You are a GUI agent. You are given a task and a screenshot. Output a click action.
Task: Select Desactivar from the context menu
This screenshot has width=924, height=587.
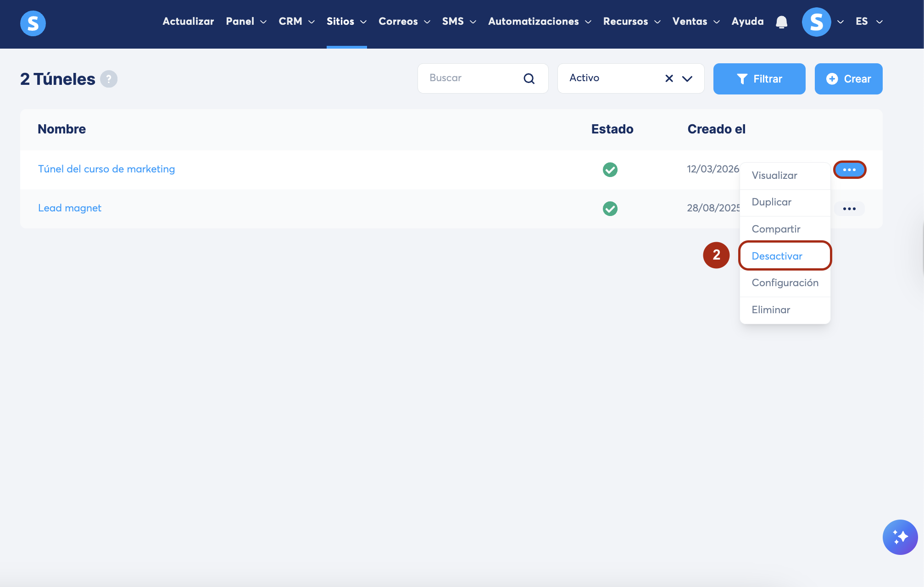click(x=777, y=256)
